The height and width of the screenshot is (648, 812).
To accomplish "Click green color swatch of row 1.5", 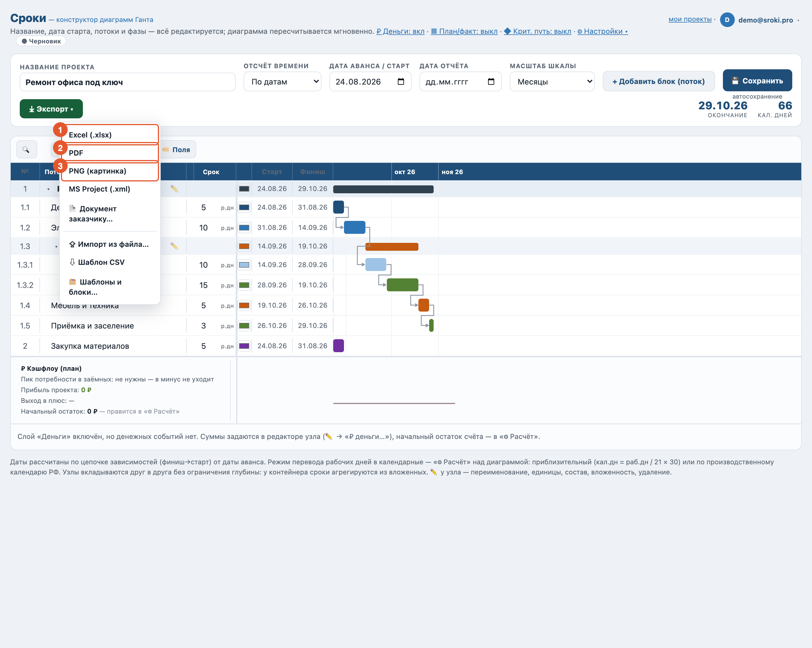I will [244, 326].
